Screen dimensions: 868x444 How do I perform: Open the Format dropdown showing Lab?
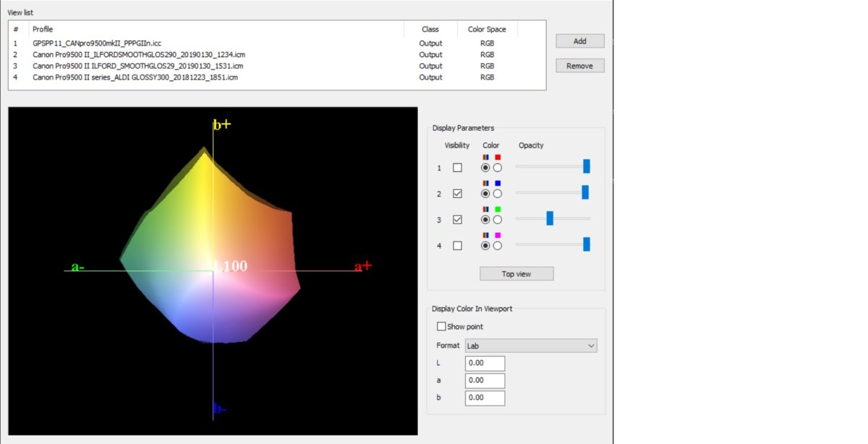[530, 346]
